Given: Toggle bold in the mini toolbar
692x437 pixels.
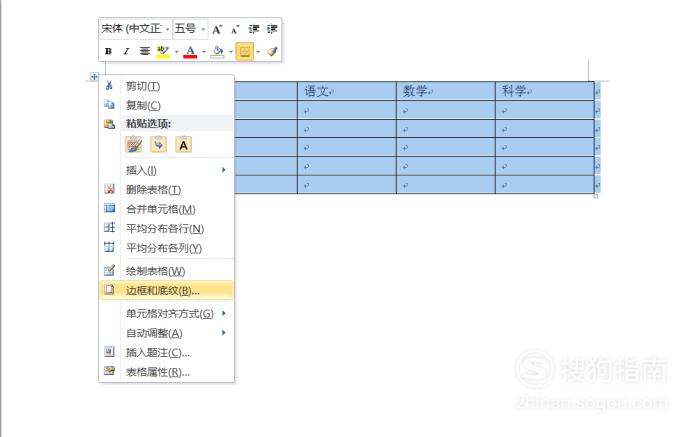Looking at the screenshot, I should click(x=108, y=51).
